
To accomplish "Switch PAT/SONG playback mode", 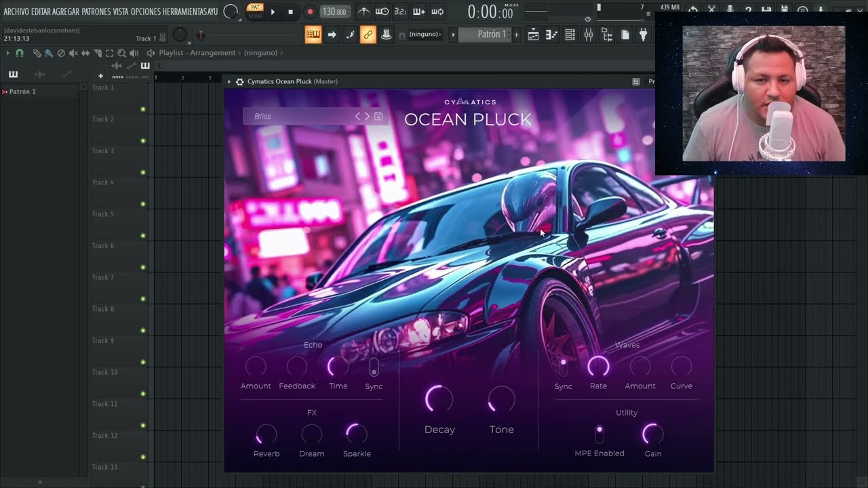I will tap(255, 11).
